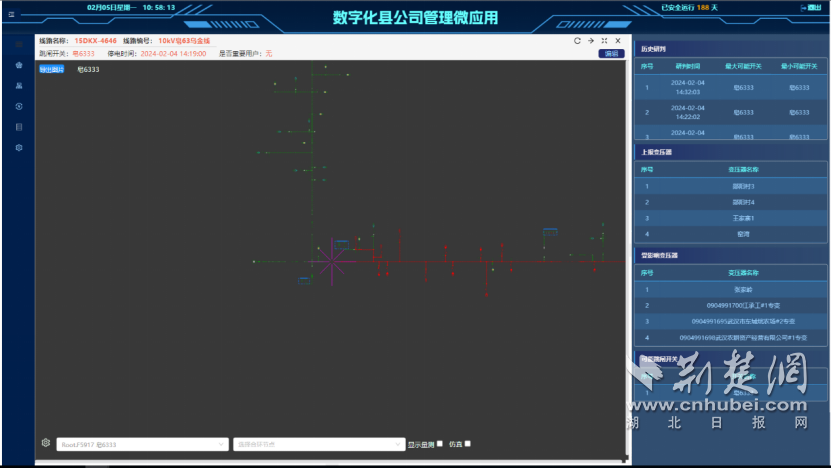Click the home icon in left sidebar
Image resolution: width=831 pixels, height=469 pixels.
pos(18,65)
